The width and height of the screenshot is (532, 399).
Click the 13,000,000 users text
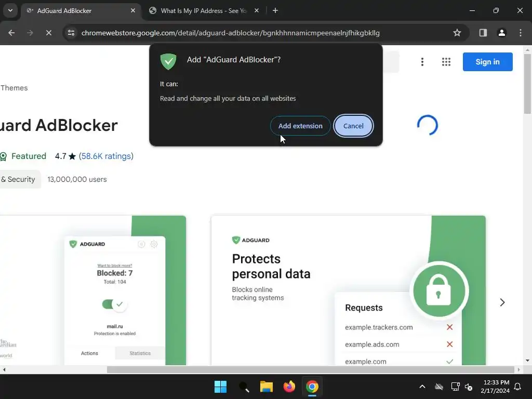click(x=77, y=179)
